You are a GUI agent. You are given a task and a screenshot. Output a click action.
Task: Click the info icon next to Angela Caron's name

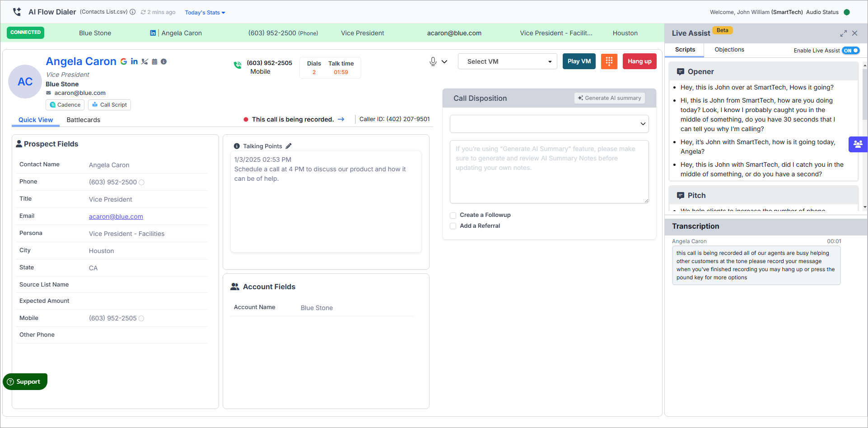click(163, 61)
